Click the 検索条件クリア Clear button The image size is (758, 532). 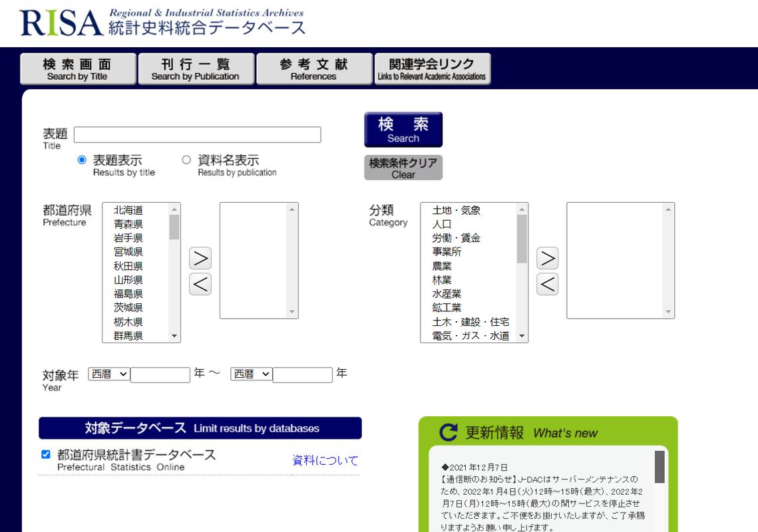pos(403,167)
